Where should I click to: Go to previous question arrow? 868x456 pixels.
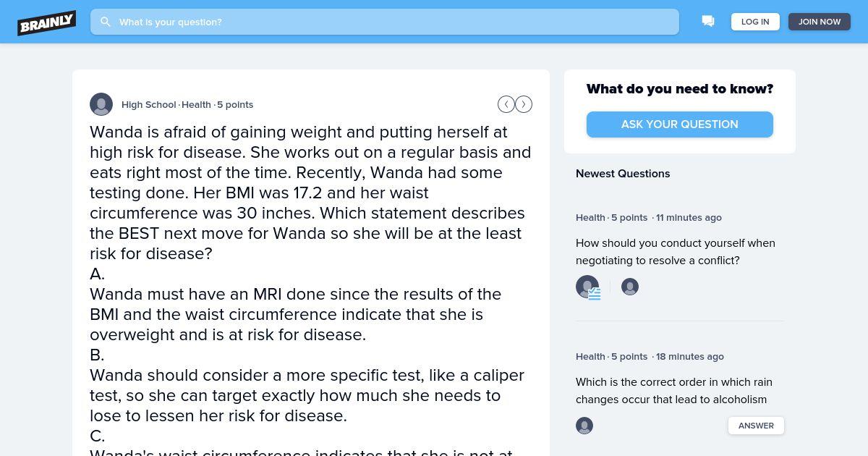coord(506,104)
